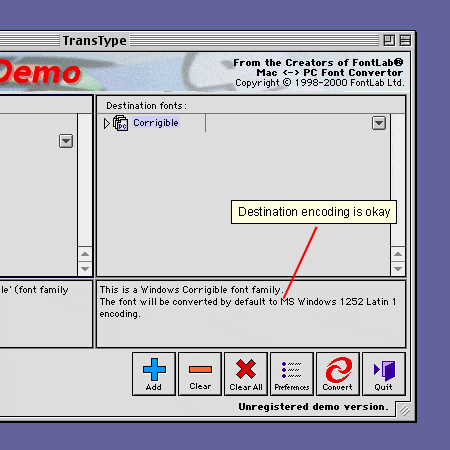Viewport: 450px width, 450px height.
Task: Click the blue plus Add button
Action: point(154,374)
